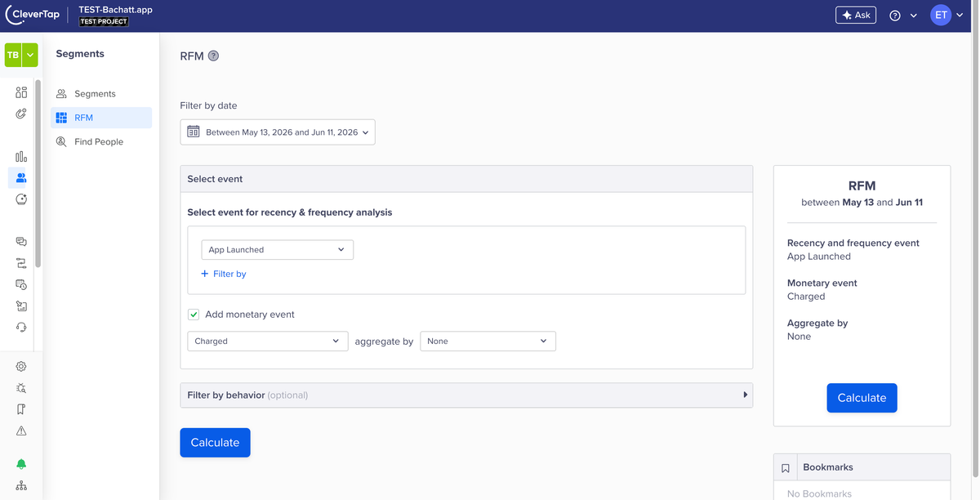Viewport: 980px width, 500px height.
Task: Open the date range filter picker
Action: coord(278,132)
